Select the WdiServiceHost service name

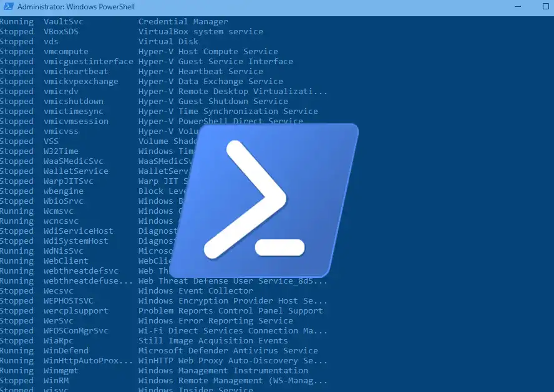[79, 231]
